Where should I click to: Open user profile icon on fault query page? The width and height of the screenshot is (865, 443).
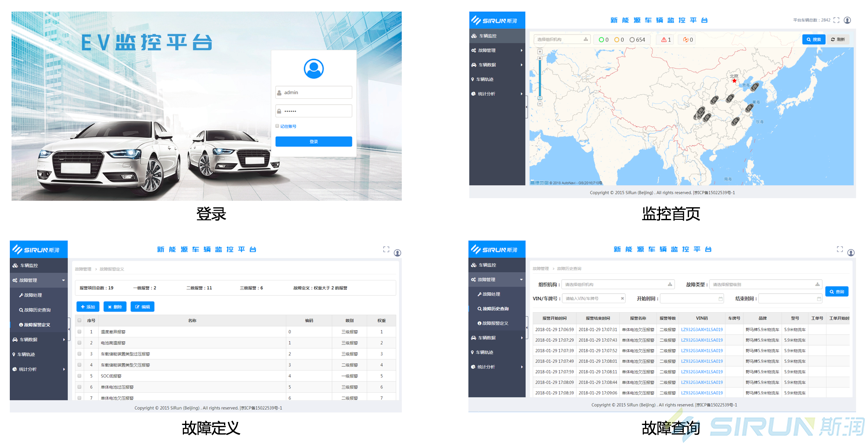point(850,252)
